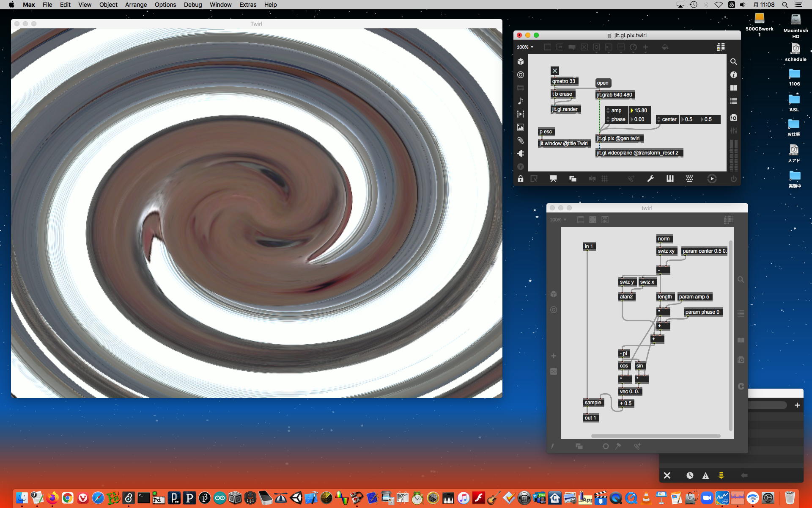Open the images browser in left sidebar

521,127
